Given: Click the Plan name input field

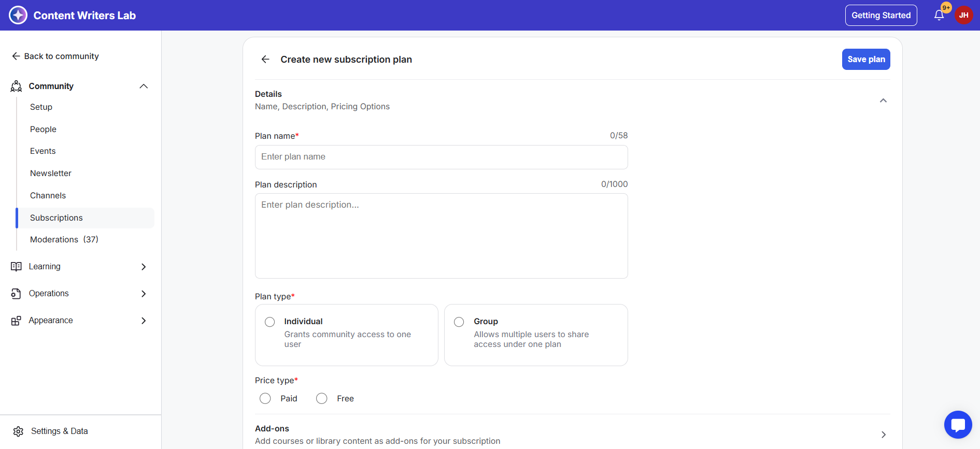Looking at the screenshot, I should (441, 157).
